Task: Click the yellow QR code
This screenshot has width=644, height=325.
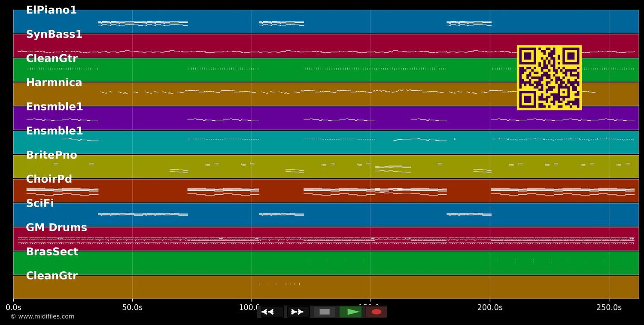Action: pyautogui.click(x=549, y=78)
